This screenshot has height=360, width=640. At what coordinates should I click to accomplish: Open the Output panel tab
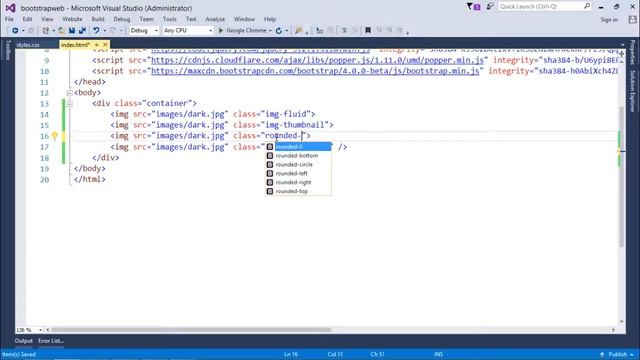pyautogui.click(x=24, y=341)
